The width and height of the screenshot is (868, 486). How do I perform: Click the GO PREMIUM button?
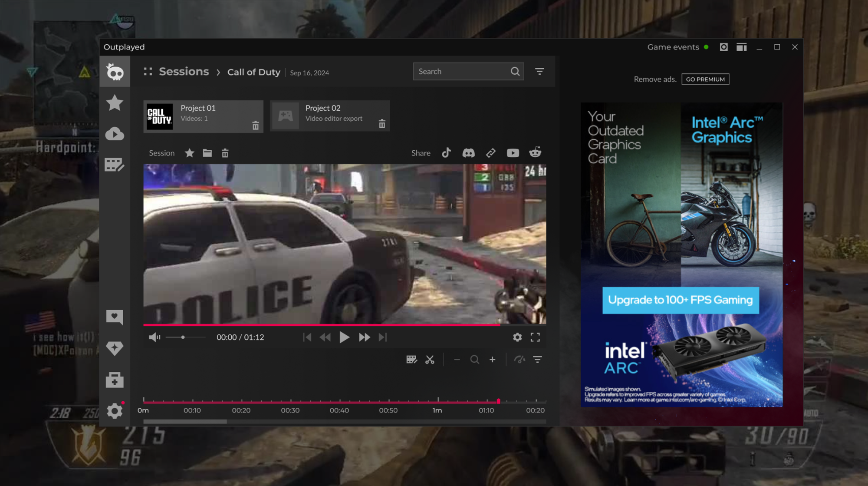pyautogui.click(x=705, y=79)
